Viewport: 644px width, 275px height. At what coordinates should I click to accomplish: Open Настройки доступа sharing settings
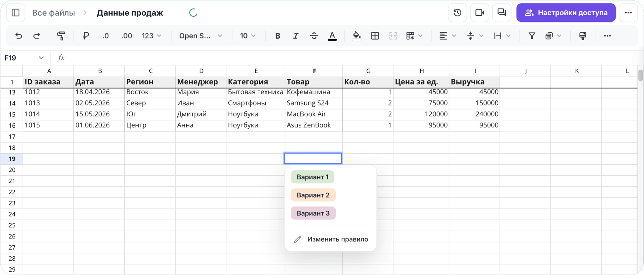pyautogui.click(x=566, y=13)
